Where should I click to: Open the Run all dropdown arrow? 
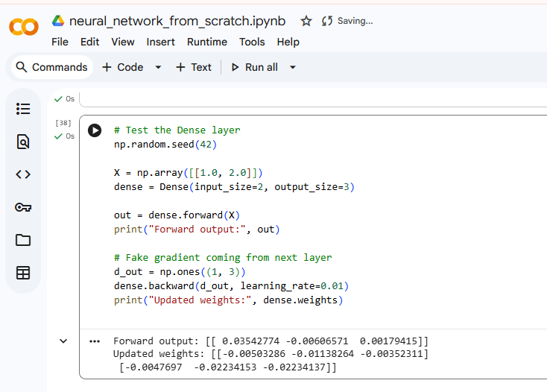tap(293, 67)
